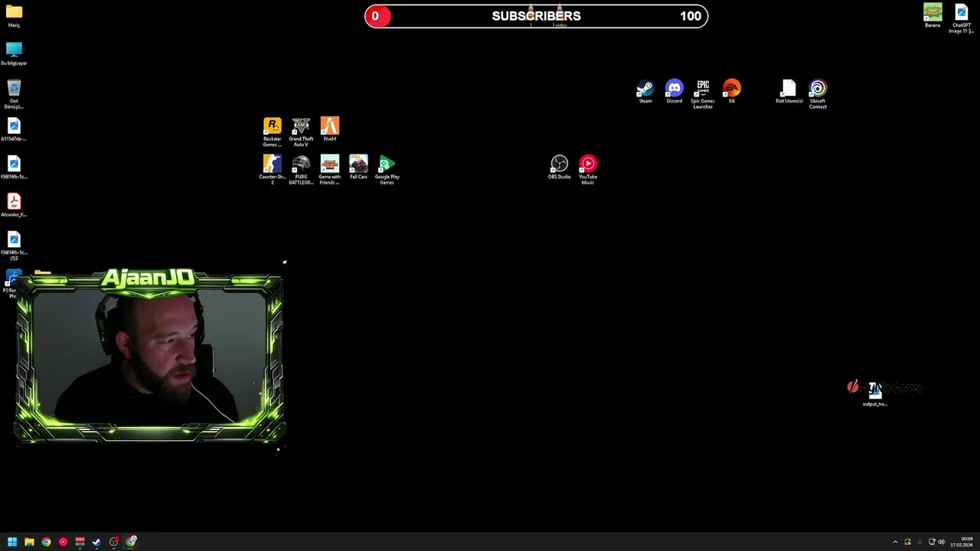The width and height of the screenshot is (980, 551).
Task: Select the Discord desktop shortcut
Action: [x=674, y=91]
